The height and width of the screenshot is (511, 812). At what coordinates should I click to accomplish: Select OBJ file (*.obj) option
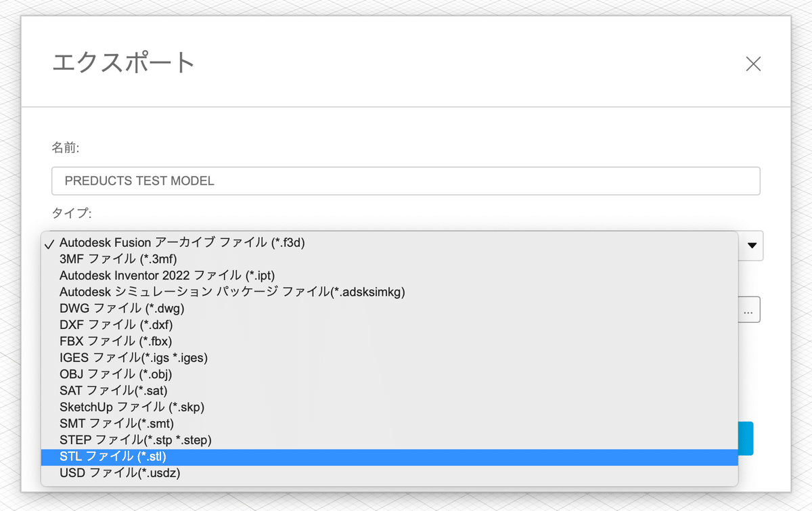390,374
